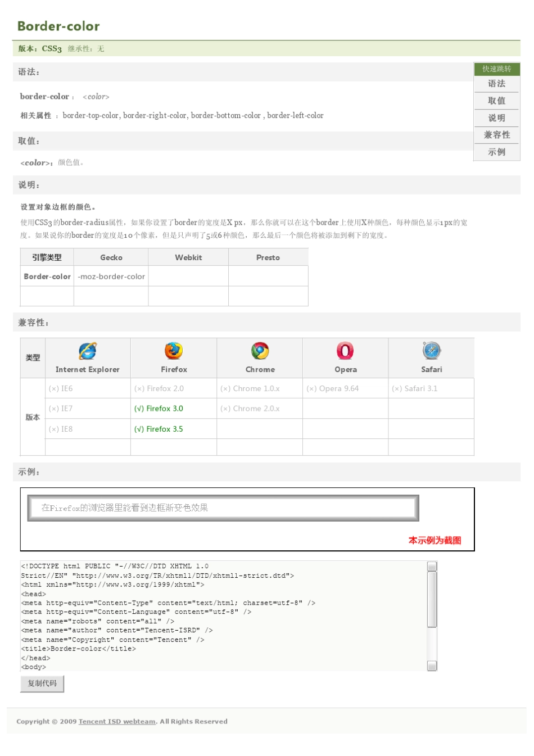Click the Internet Explorer label text
This screenshot has height=756, width=534.
pyautogui.click(x=88, y=369)
